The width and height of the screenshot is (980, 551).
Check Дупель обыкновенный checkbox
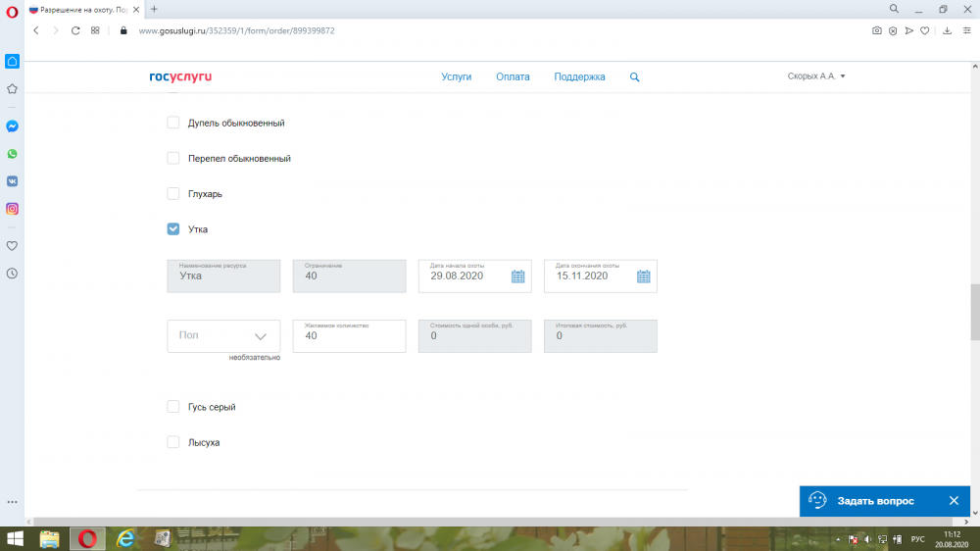click(173, 123)
